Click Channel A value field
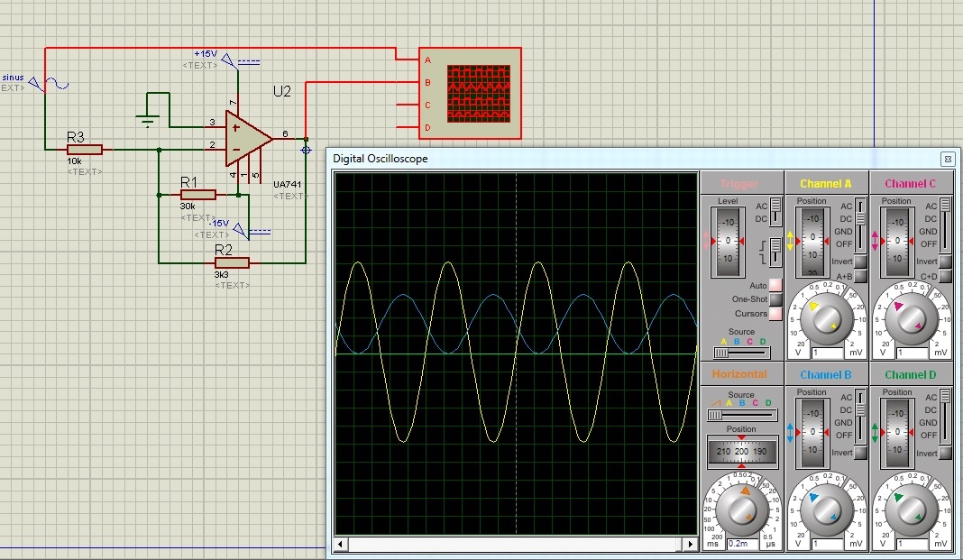Screen dimensions: 963x560 (x=827, y=353)
